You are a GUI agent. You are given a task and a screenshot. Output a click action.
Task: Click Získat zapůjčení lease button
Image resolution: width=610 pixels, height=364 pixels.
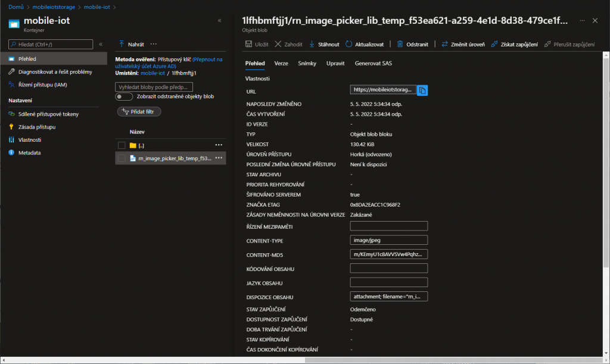pos(494,44)
